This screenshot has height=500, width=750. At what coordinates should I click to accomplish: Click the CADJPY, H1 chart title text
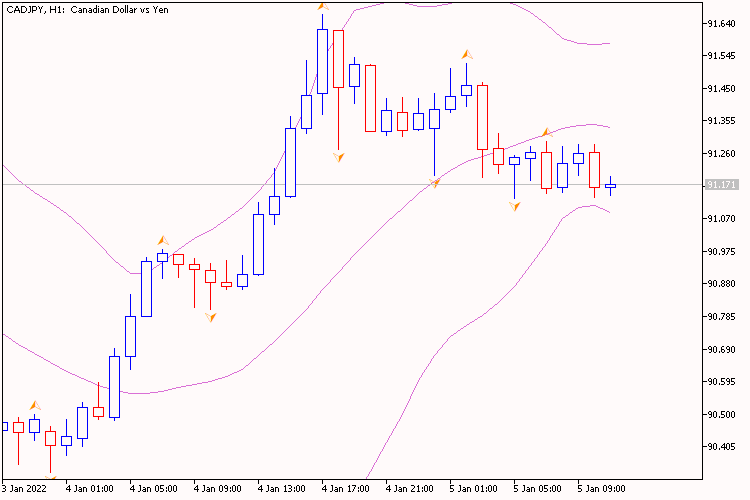(x=88, y=10)
